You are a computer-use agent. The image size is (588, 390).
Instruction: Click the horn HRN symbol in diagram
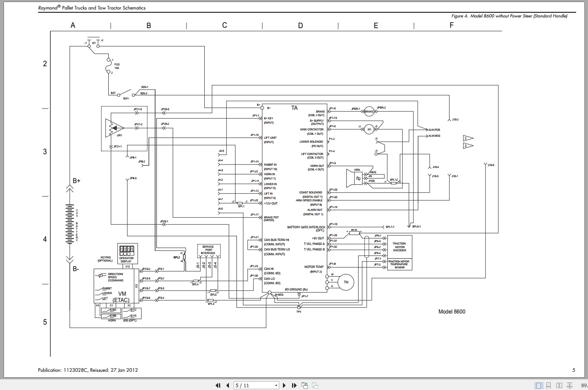click(355, 178)
